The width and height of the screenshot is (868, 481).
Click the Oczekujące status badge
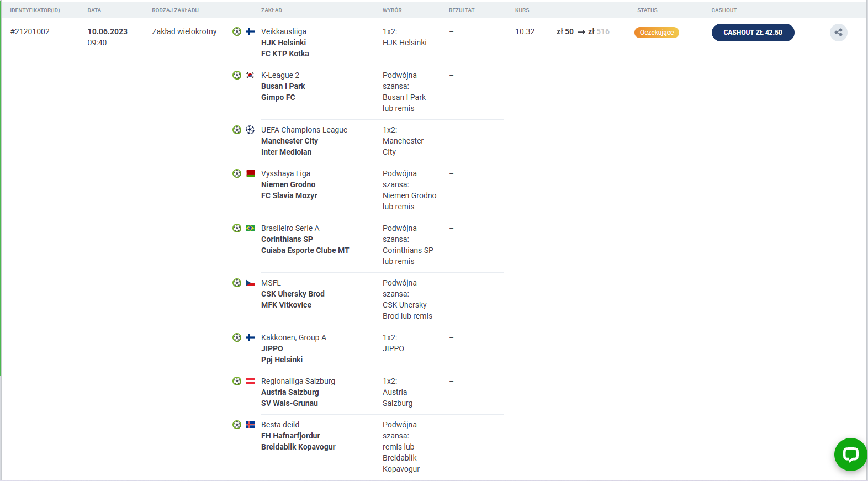click(657, 33)
